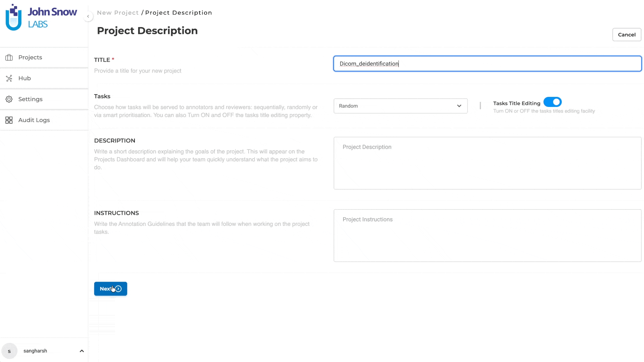
Task: Expand the sangharsh user menu chevron
Action: pyautogui.click(x=82, y=351)
